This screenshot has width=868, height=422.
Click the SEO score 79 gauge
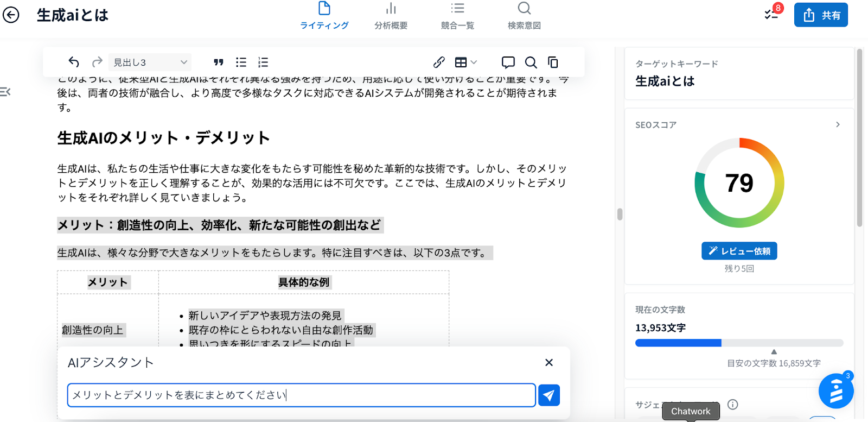739,183
